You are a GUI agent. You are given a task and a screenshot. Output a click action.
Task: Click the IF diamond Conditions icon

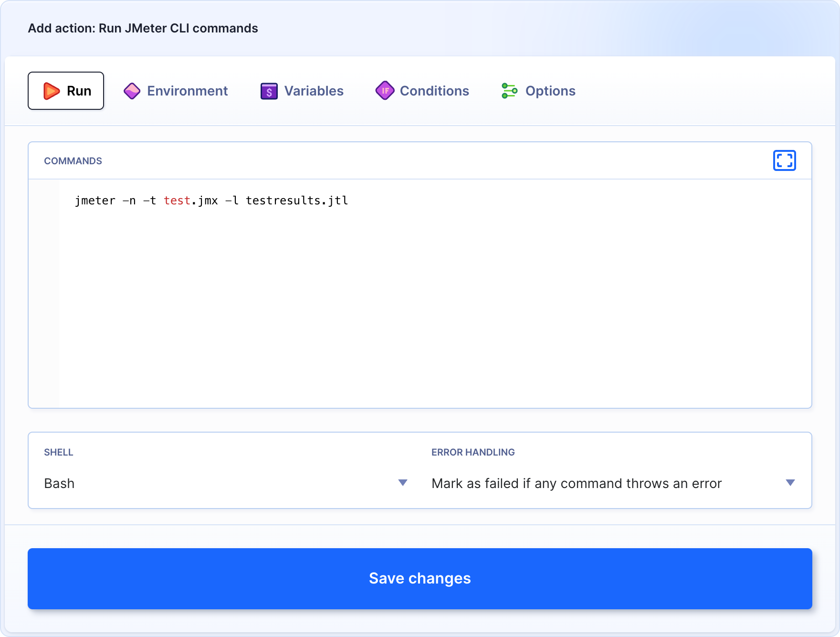(385, 90)
